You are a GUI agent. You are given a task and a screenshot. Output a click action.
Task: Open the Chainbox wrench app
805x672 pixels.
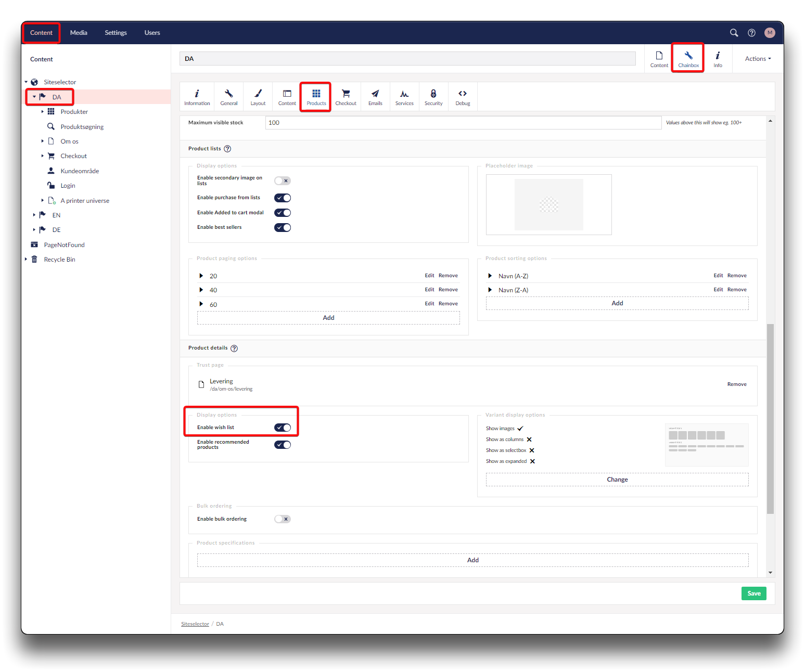pos(688,58)
